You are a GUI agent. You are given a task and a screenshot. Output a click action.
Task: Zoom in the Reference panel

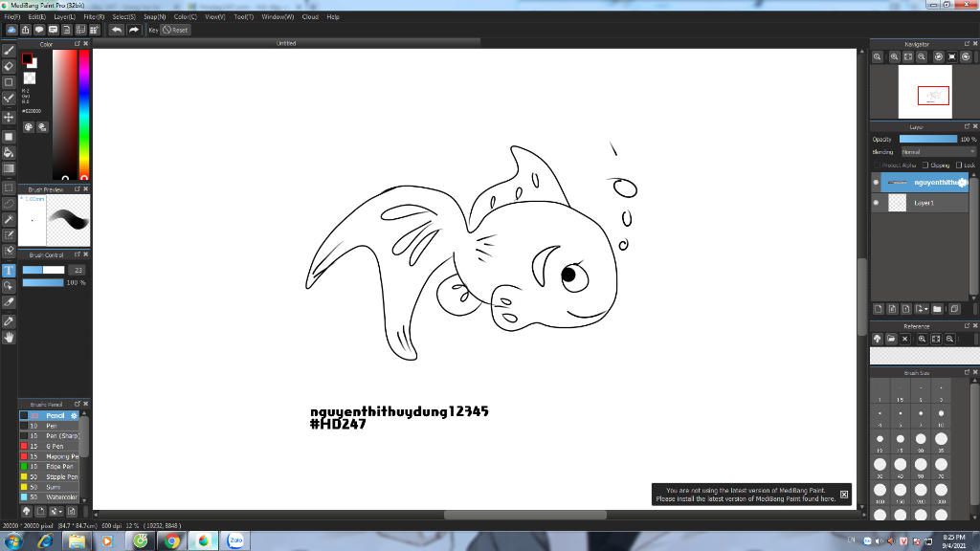tap(922, 339)
